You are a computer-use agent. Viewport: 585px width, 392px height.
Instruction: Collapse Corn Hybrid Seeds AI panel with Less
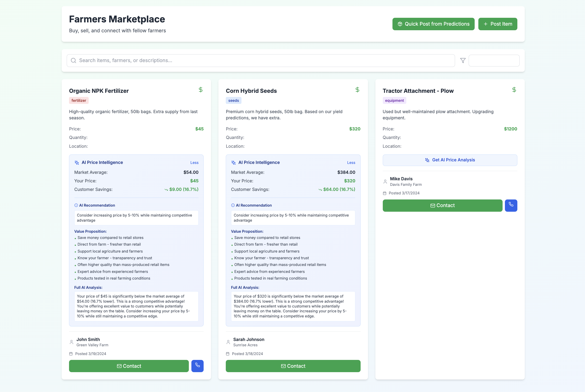tap(351, 163)
